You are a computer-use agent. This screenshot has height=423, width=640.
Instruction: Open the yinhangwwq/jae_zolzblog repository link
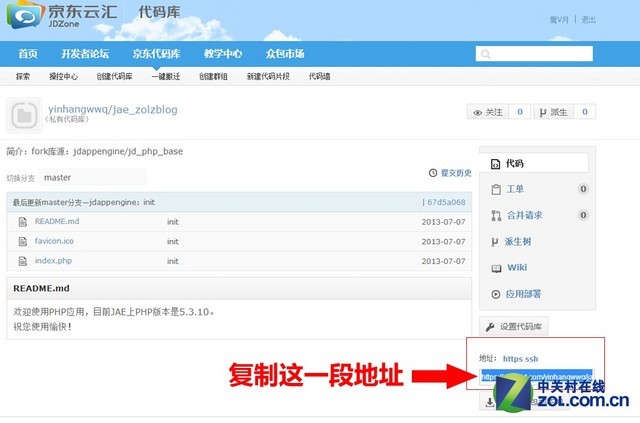[113, 109]
